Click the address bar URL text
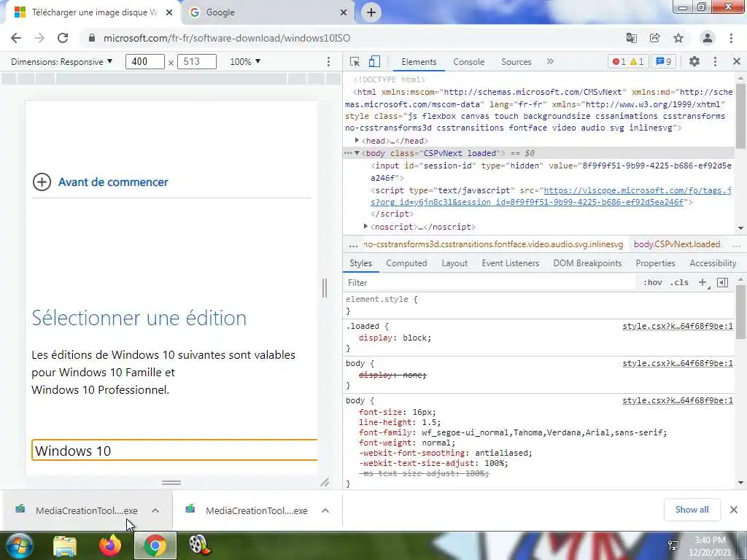 (227, 38)
